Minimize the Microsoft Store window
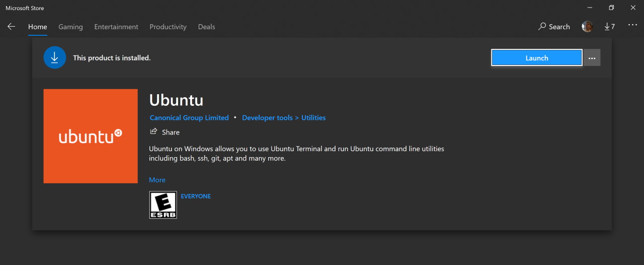Screen dimensions: 644x265 pyautogui.click(x=589, y=8)
